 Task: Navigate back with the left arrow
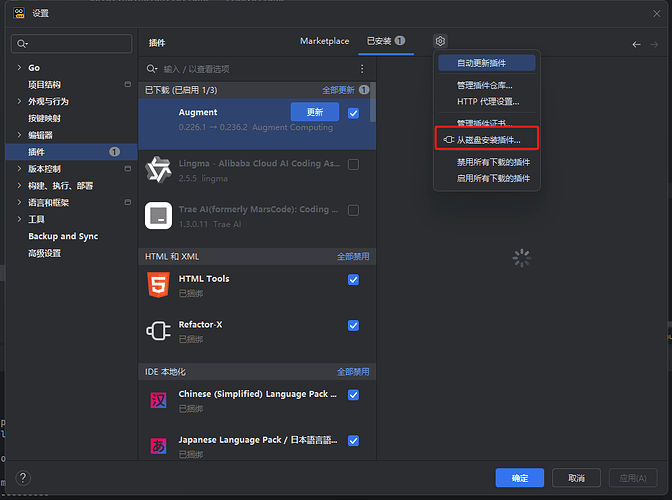(636, 44)
